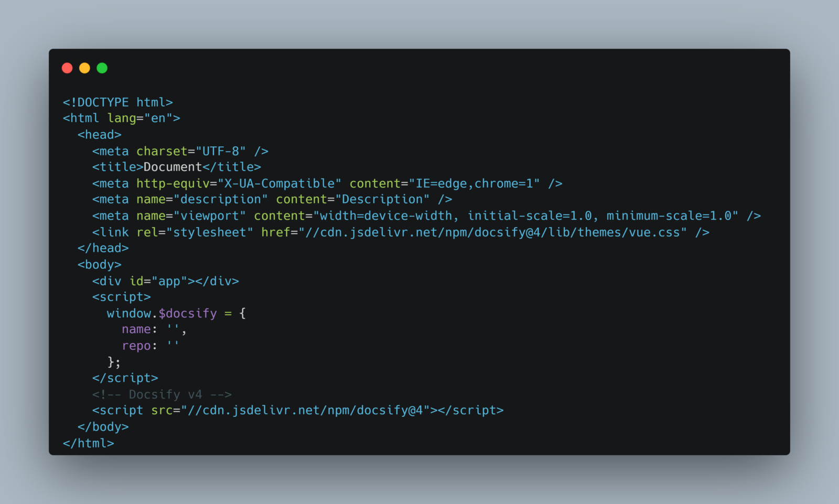Click the minimum-scale=1.0 text
This screenshot has height=504, width=839.
tap(669, 216)
